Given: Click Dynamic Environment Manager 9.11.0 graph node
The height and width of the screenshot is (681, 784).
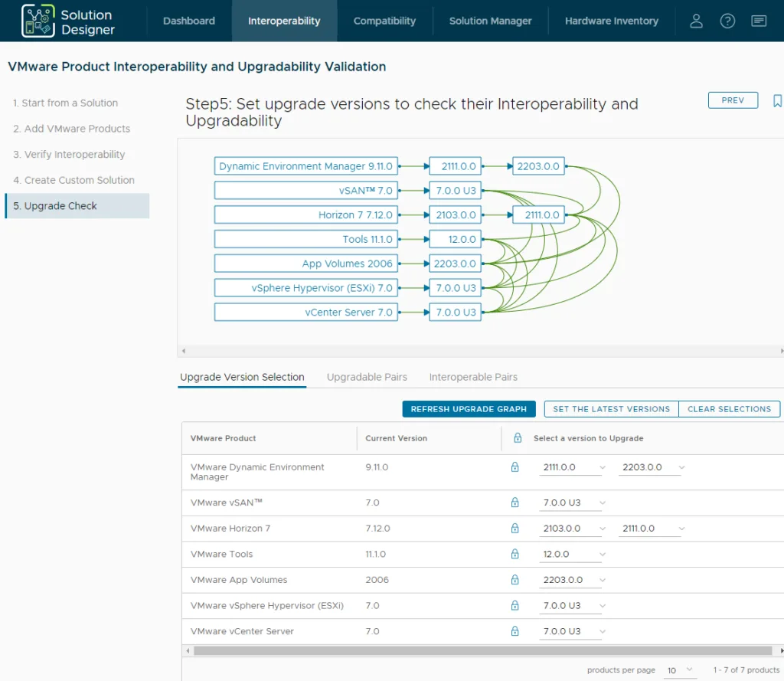Looking at the screenshot, I should coord(306,166).
